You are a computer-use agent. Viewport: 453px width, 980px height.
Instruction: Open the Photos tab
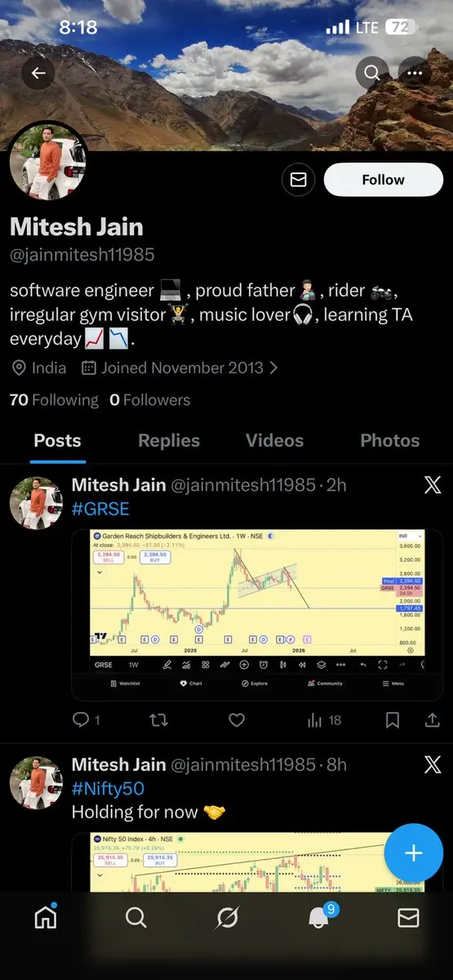coord(390,440)
